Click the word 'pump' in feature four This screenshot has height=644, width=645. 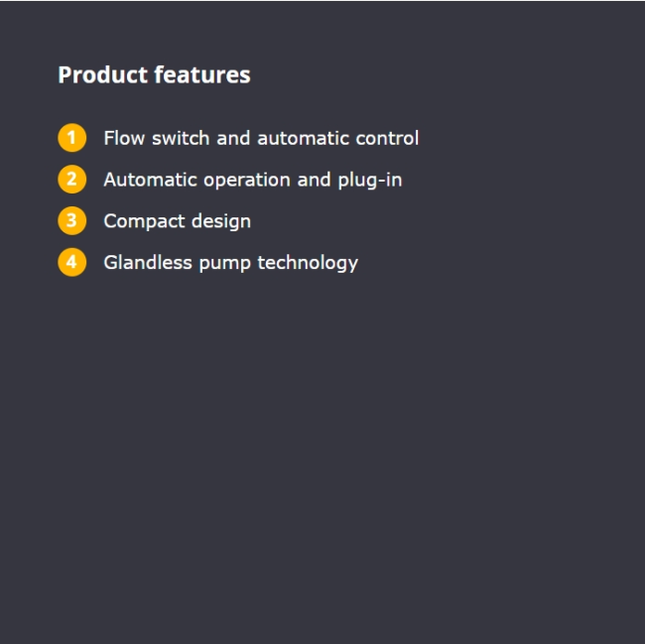pyautogui.click(x=224, y=264)
